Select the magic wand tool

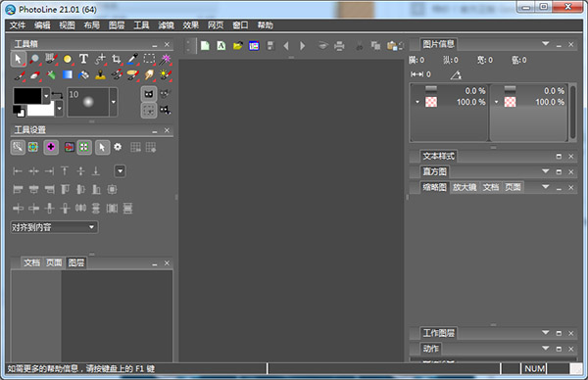[x=166, y=59]
